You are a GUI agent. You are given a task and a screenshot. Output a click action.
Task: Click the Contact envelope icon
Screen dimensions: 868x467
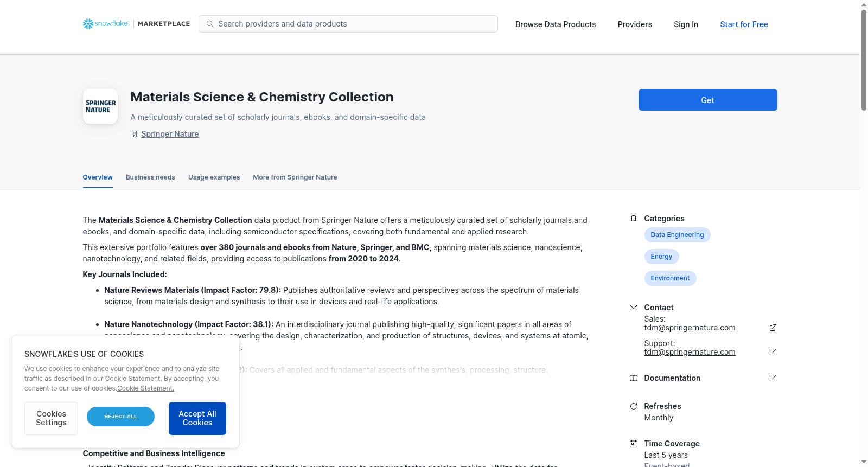click(634, 308)
